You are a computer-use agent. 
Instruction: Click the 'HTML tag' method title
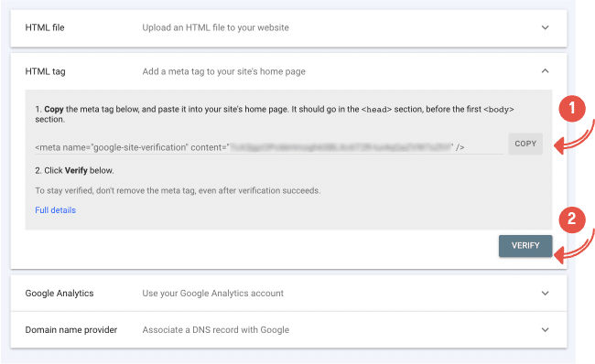point(45,71)
